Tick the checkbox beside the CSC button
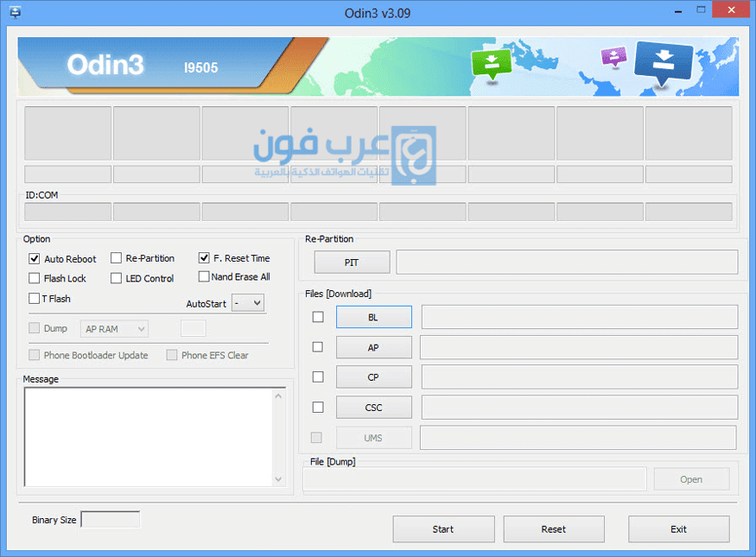756x557 pixels. pyautogui.click(x=318, y=407)
